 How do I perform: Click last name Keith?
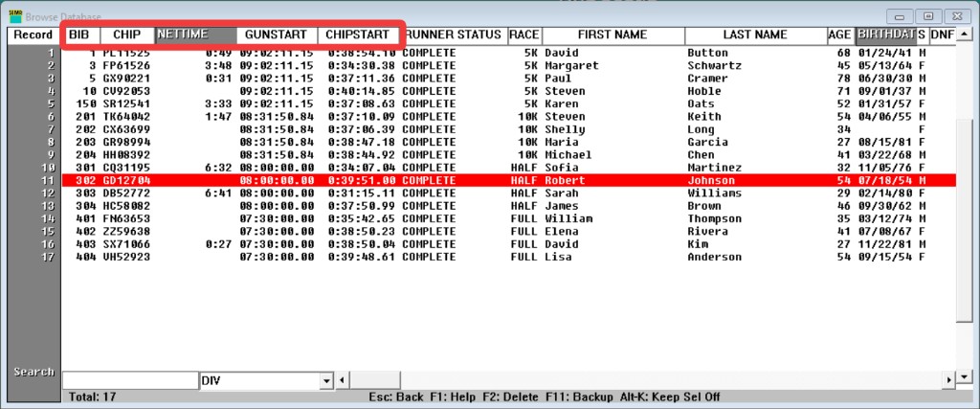click(704, 116)
